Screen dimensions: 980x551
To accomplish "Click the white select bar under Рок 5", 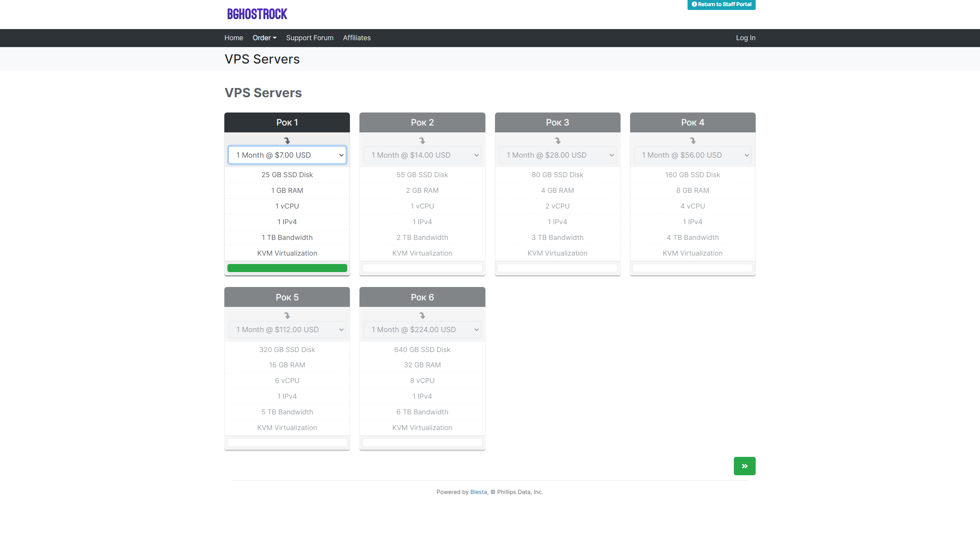I will (x=287, y=443).
